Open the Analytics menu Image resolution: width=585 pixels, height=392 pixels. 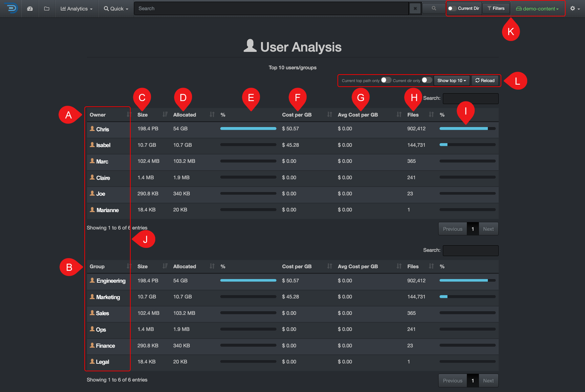point(76,9)
